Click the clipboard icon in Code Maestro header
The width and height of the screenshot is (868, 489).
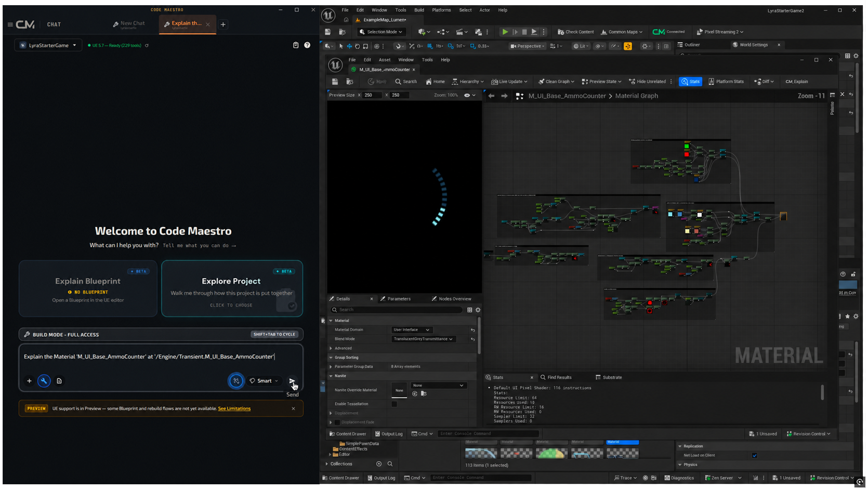coord(296,45)
